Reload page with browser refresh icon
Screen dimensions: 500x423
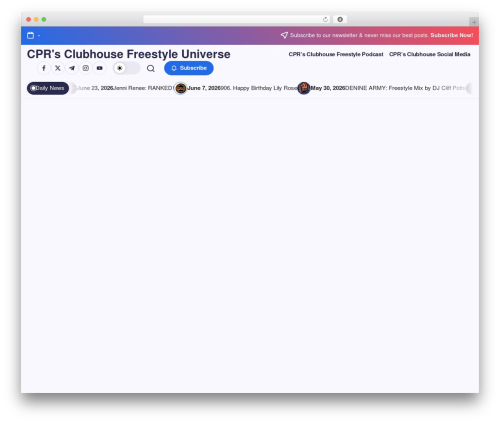[x=325, y=19]
